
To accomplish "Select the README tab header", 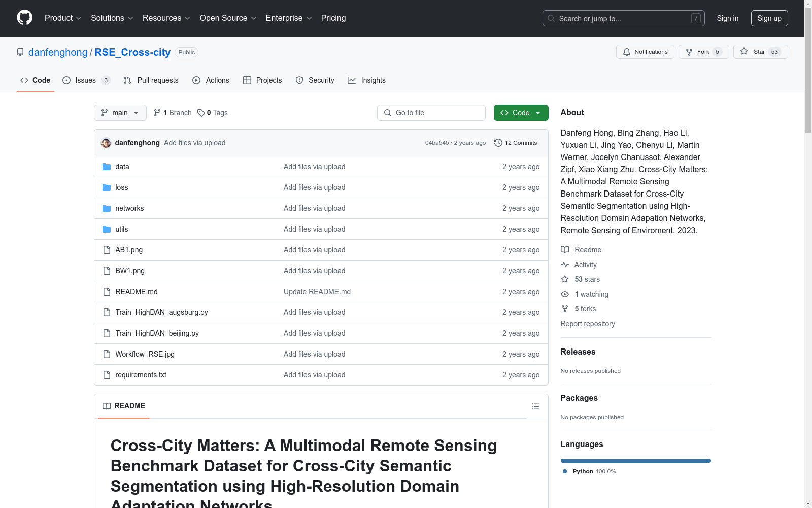I will point(124,406).
